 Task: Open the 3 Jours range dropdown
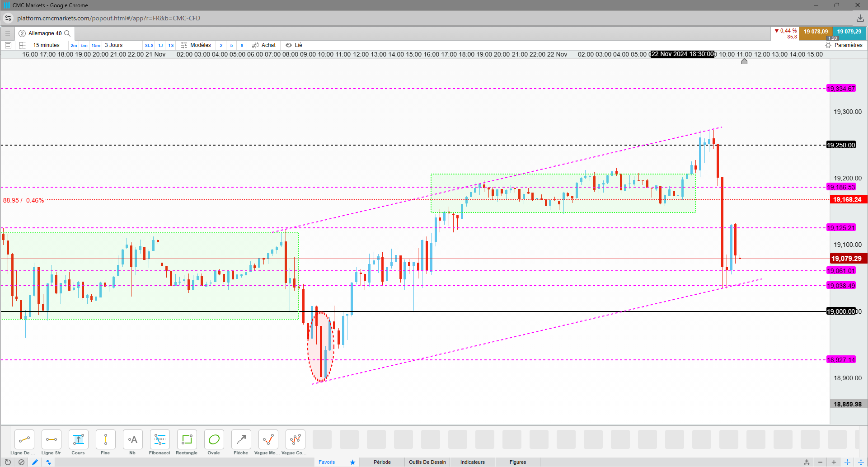114,45
